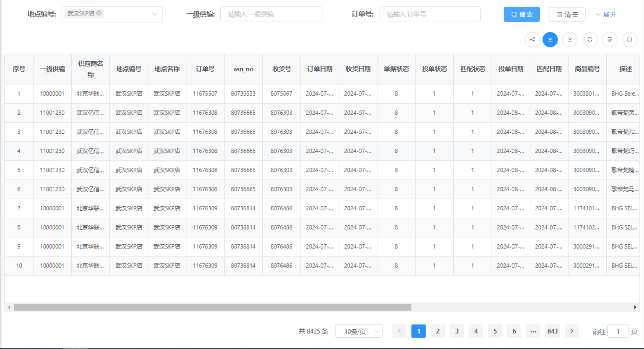644x349 pixels.
Task: Click the share icon above the table
Action: [532, 39]
